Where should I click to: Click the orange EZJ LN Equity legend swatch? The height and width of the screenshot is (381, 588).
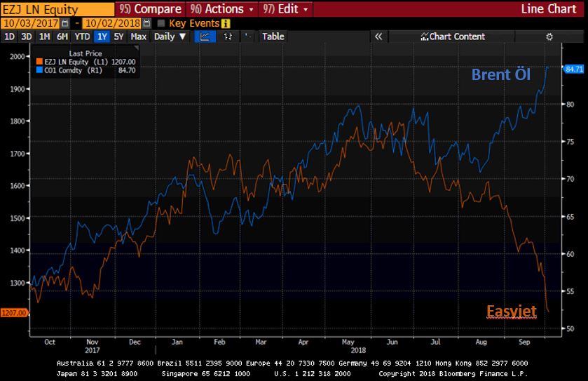tap(39, 62)
